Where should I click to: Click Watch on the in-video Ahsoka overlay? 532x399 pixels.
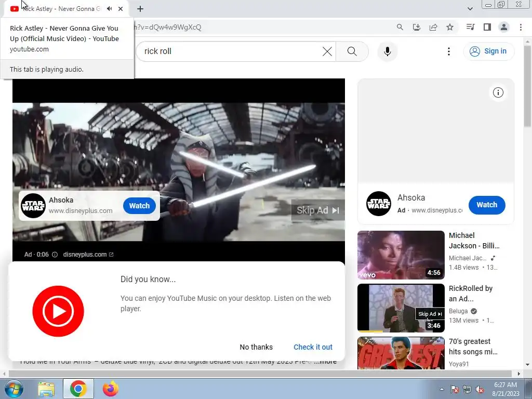point(139,206)
